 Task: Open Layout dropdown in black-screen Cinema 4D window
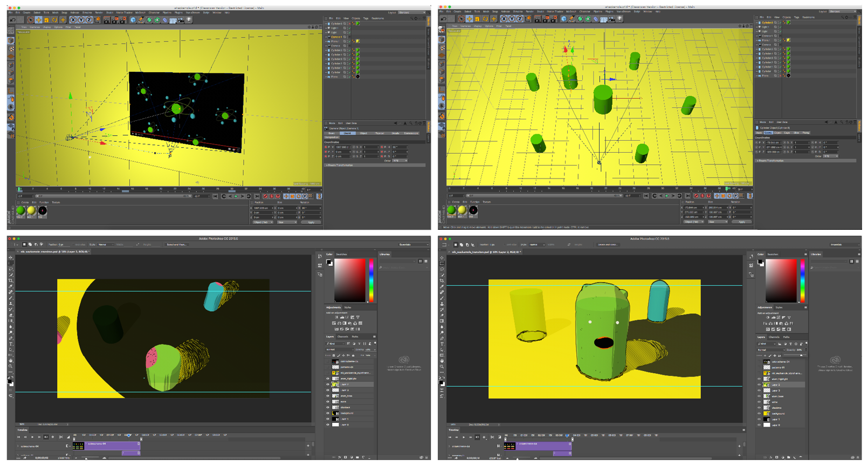coord(412,12)
